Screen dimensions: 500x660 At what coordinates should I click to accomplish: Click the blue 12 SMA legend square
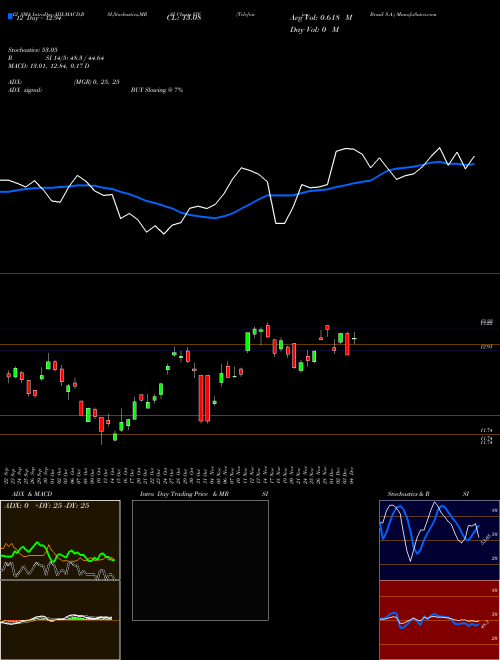tap(10, 17)
